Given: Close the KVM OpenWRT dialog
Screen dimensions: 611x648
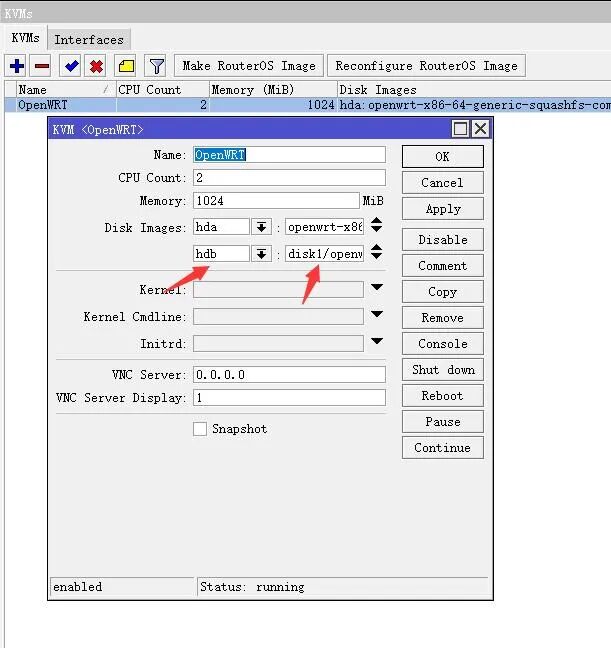Looking at the screenshot, I should tap(480, 129).
